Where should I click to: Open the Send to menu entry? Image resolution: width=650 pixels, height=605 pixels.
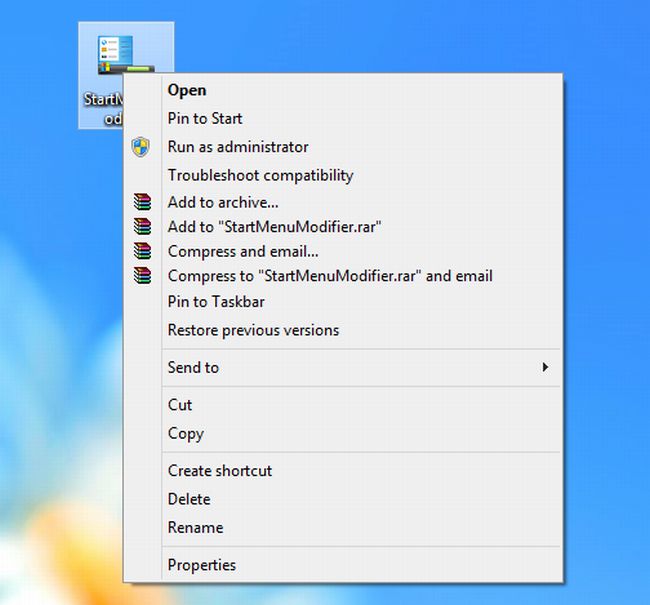click(x=343, y=367)
